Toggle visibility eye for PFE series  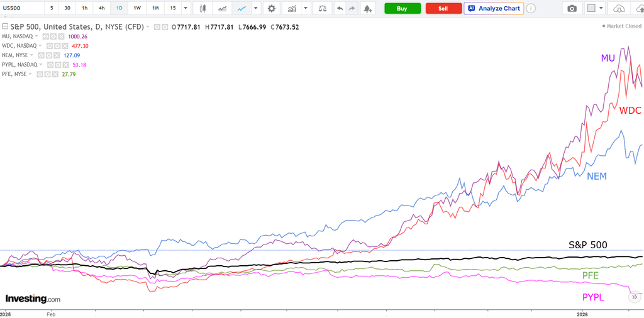[x=40, y=74]
